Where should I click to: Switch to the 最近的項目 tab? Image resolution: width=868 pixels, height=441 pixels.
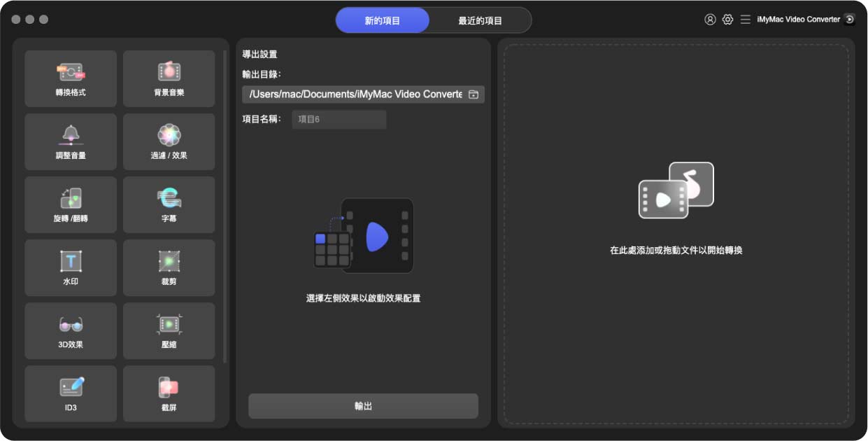[481, 20]
